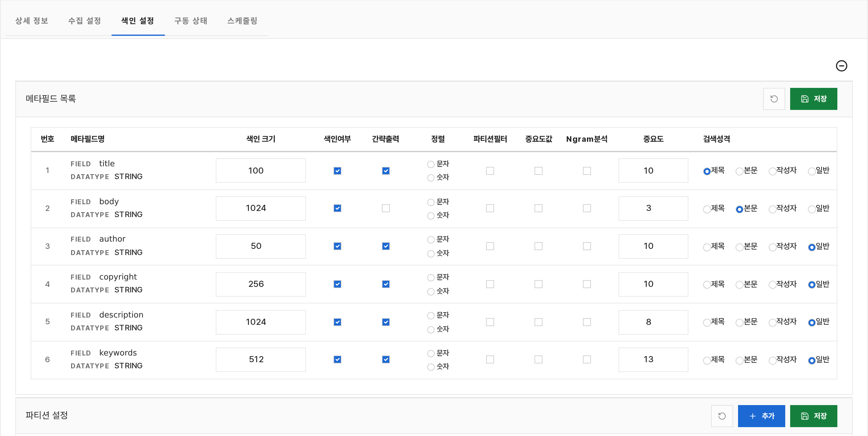
Task: Set author field 검색성격 to 작성자
Action: 772,247
